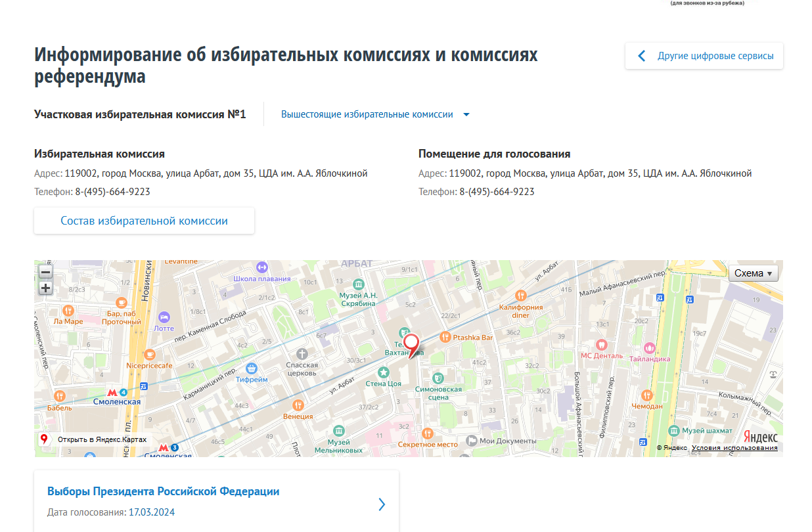Click the right chevron on Выборы Президента card
Screen dimensions: 812x532
[x=382, y=504]
